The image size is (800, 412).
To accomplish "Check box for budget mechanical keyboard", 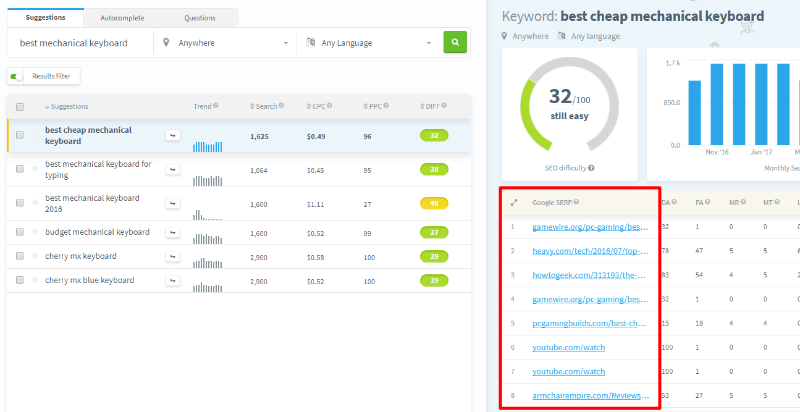I will point(20,231).
